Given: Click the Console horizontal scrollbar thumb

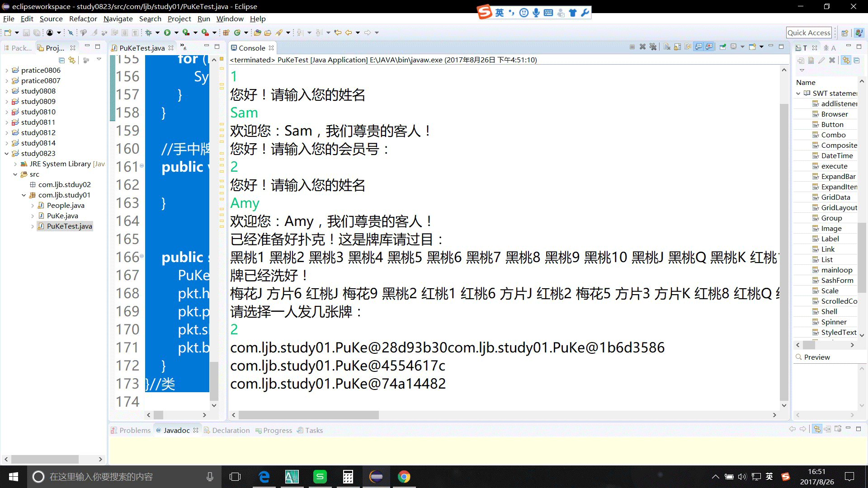Looking at the screenshot, I should point(308,415).
